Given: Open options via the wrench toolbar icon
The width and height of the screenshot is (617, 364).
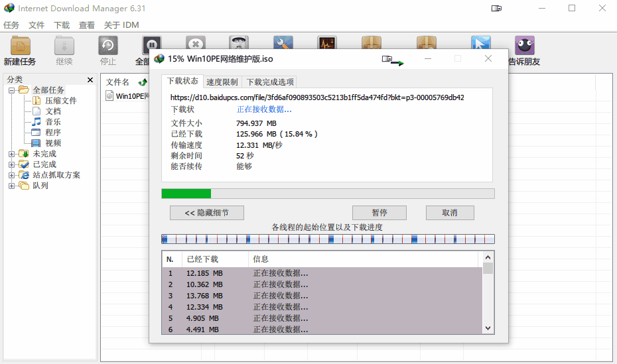Looking at the screenshot, I should coord(283,42).
